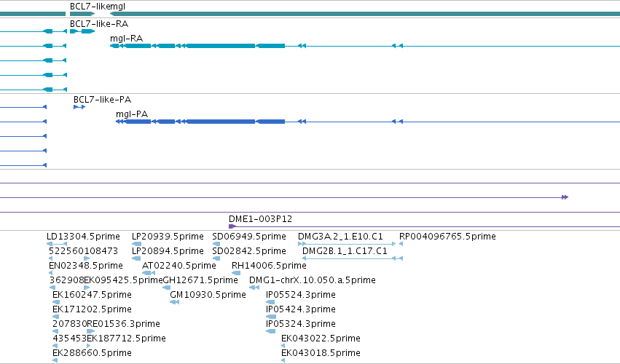Click the BCL7-like-PA small arrow glyph
Screen dimensions: 620x364
tap(79, 107)
